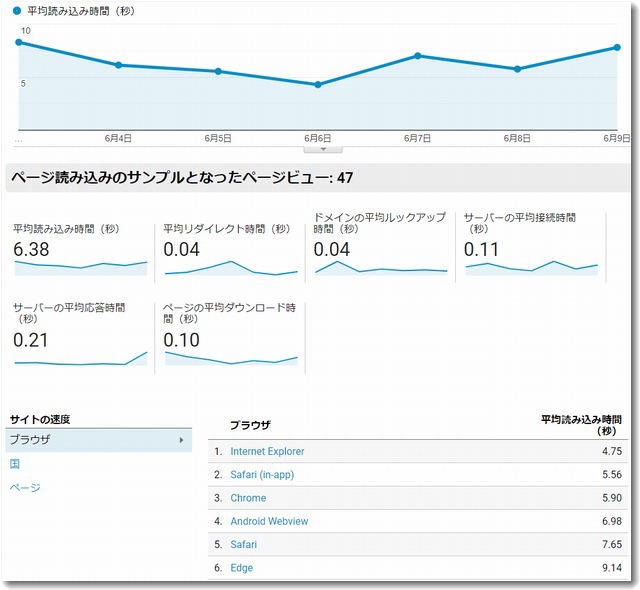This screenshot has width=640, height=590.
Task: Select the サーバーの平均接続時間 sparkline tile
Action: point(531,267)
